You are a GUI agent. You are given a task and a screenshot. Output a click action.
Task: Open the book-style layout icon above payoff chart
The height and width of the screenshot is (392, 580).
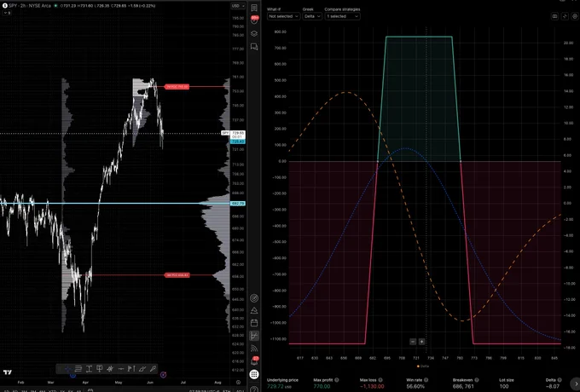click(x=555, y=16)
